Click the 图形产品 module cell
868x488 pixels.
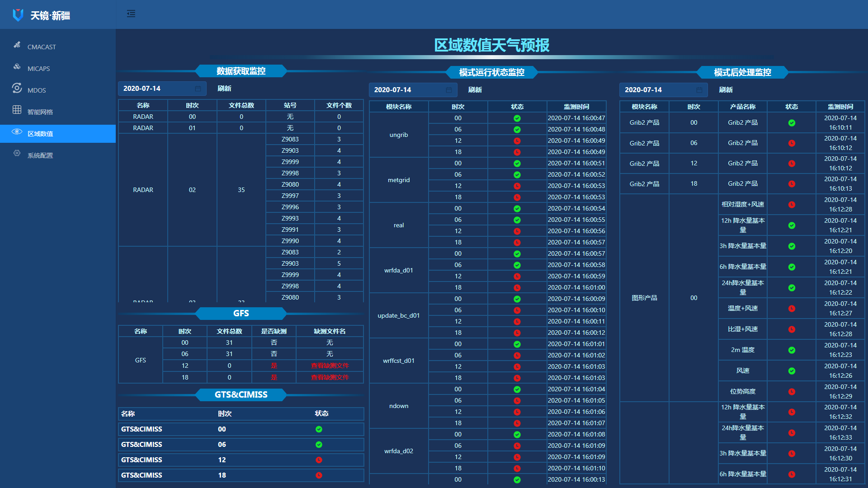[645, 298]
